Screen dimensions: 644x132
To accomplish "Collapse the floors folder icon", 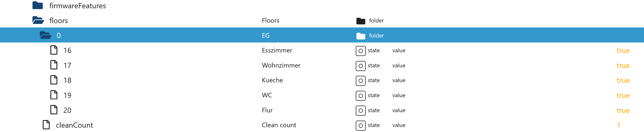I will (x=38, y=20).
